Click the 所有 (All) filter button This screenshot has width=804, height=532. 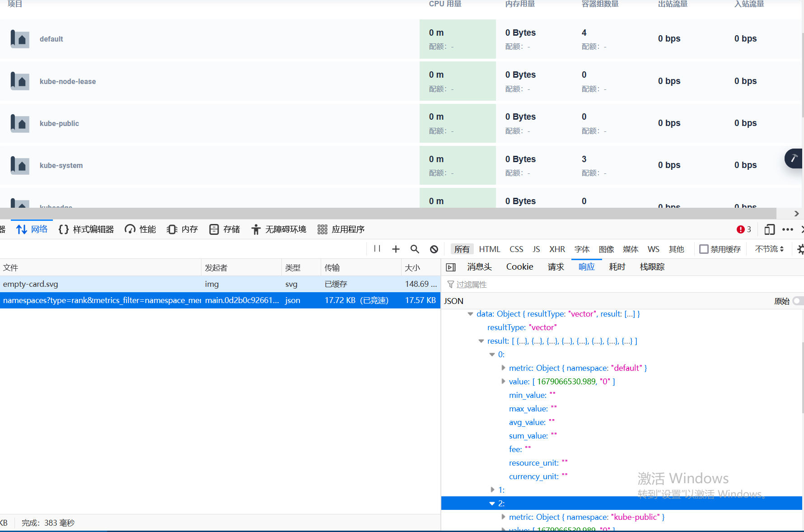pyautogui.click(x=462, y=249)
